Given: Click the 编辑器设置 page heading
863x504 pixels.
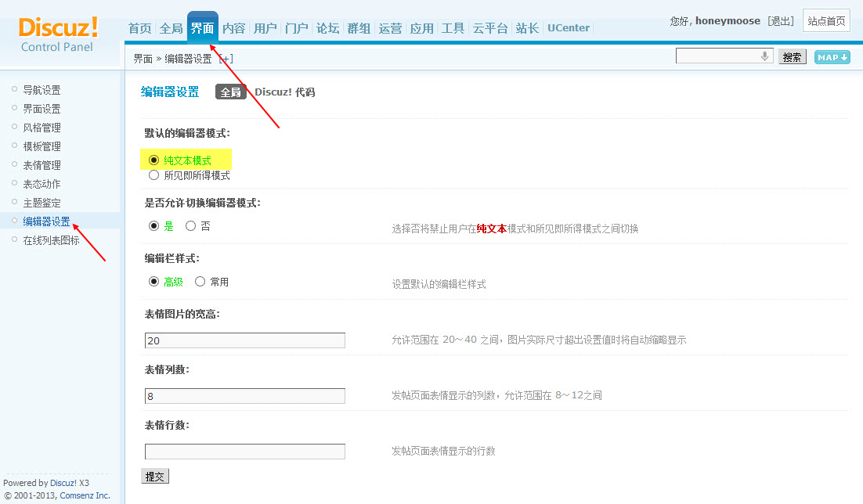Looking at the screenshot, I should coord(169,92).
